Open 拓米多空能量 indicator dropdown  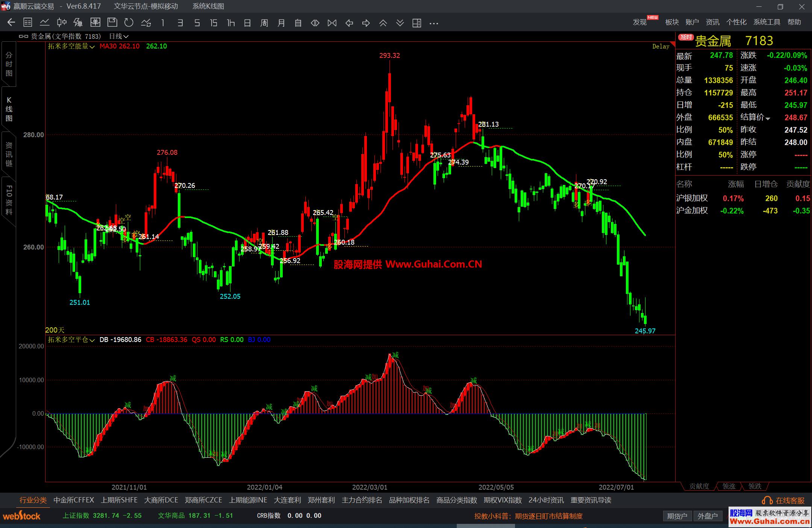71,46
